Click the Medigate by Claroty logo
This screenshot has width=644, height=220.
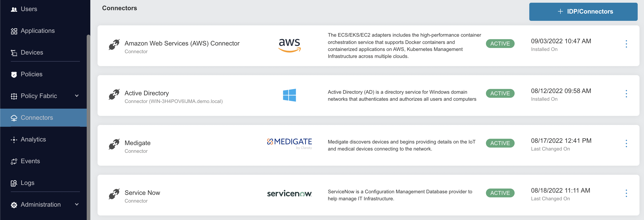click(x=289, y=143)
